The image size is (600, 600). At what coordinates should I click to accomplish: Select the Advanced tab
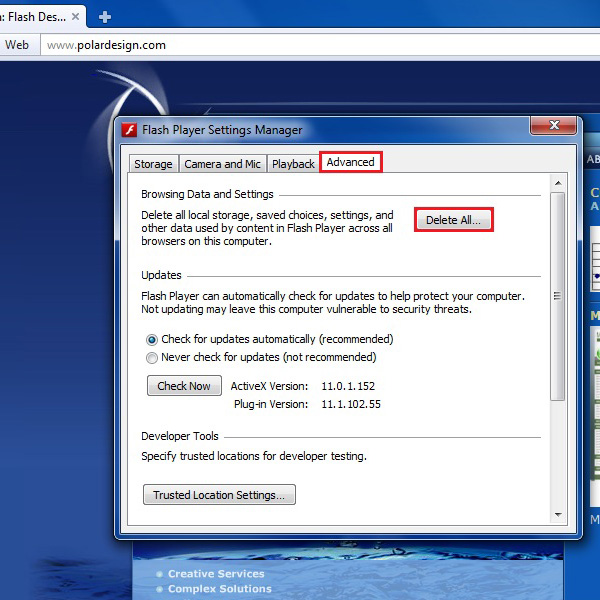click(x=351, y=162)
